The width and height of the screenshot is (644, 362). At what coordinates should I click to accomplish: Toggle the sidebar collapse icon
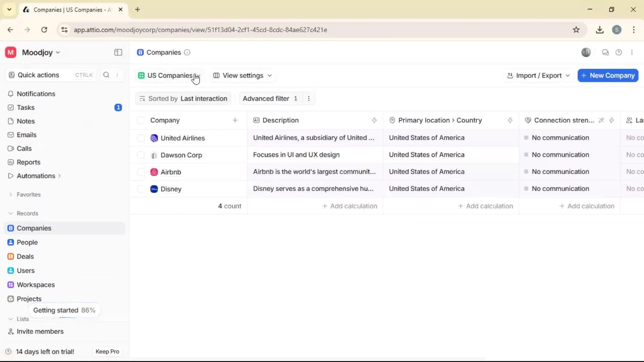118,52
